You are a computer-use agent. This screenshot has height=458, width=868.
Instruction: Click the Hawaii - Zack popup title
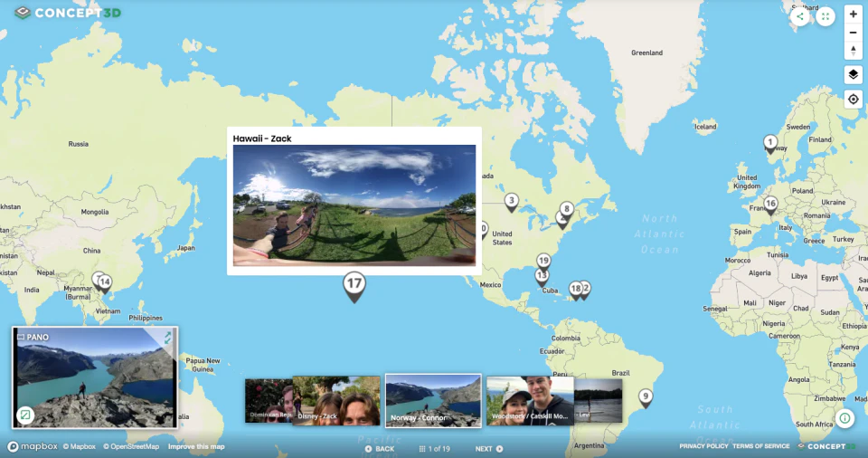262,138
